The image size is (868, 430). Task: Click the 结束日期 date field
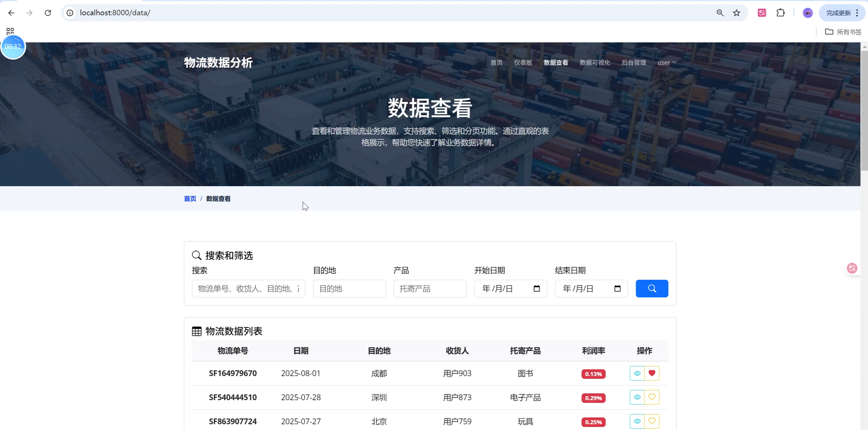coord(591,289)
